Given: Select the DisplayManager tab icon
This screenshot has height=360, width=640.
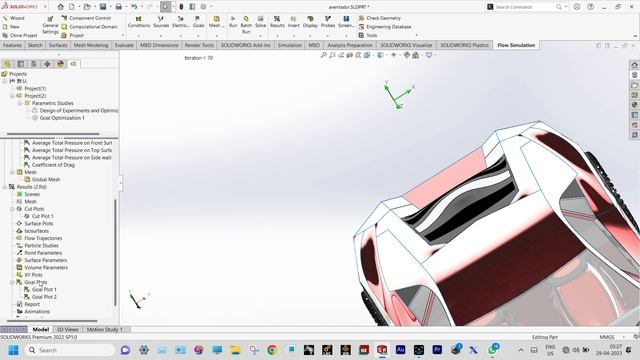Looking at the screenshot, I should [x=61, y=64].
